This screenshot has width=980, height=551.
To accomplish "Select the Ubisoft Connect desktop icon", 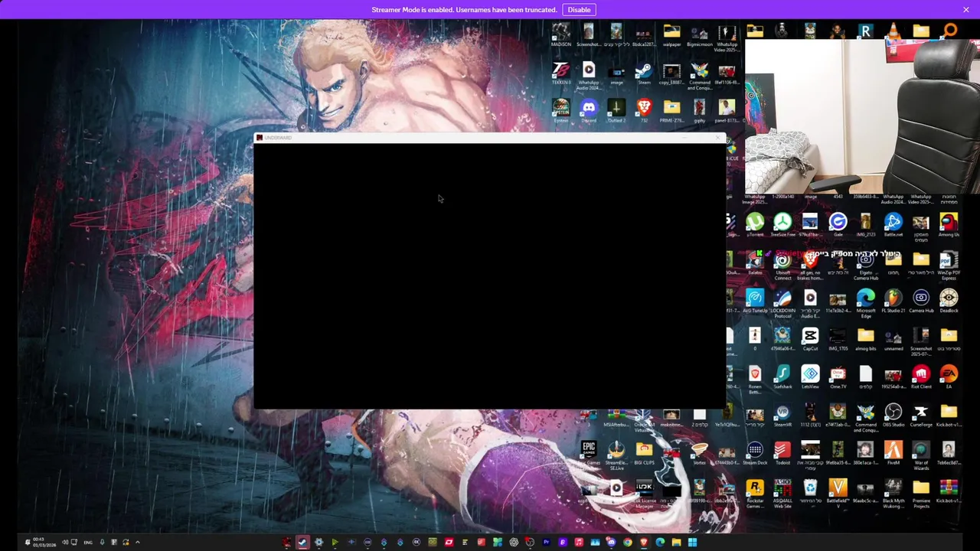I will [782, 266].
